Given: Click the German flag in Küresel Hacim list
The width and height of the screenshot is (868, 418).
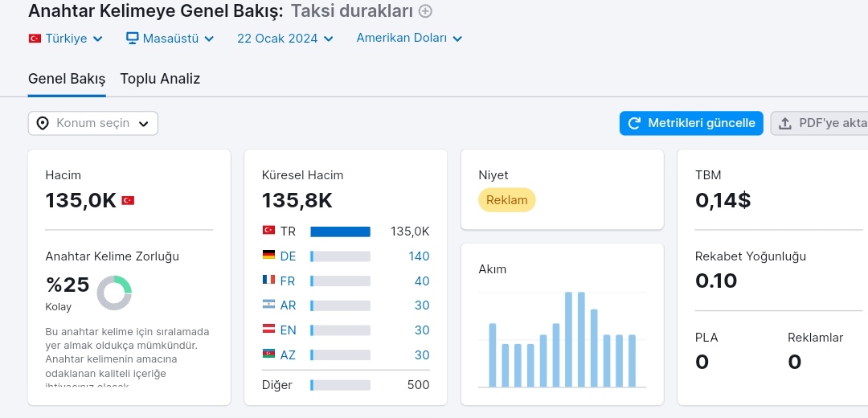Looking at the screenshot, I should 268,256.
